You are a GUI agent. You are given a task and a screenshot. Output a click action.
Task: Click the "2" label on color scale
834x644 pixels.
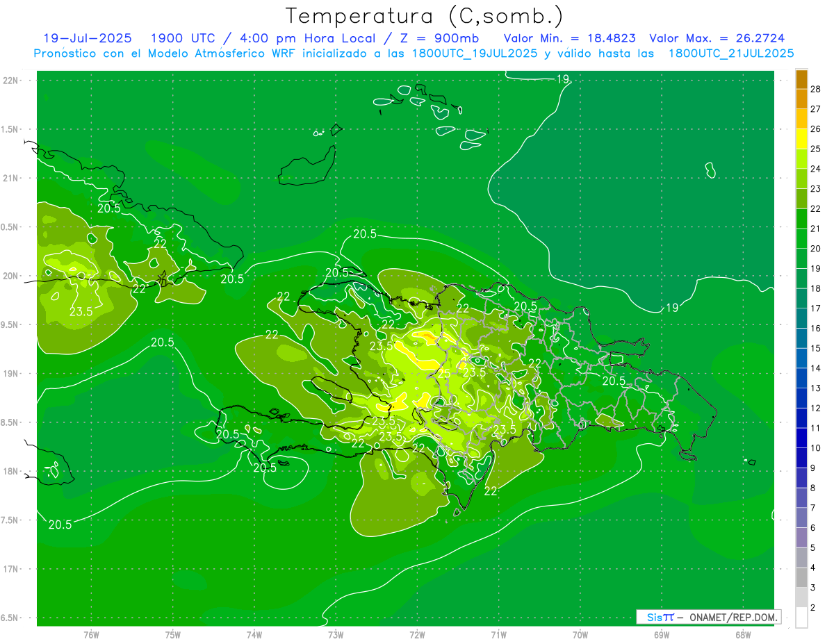tap(813, 608)
